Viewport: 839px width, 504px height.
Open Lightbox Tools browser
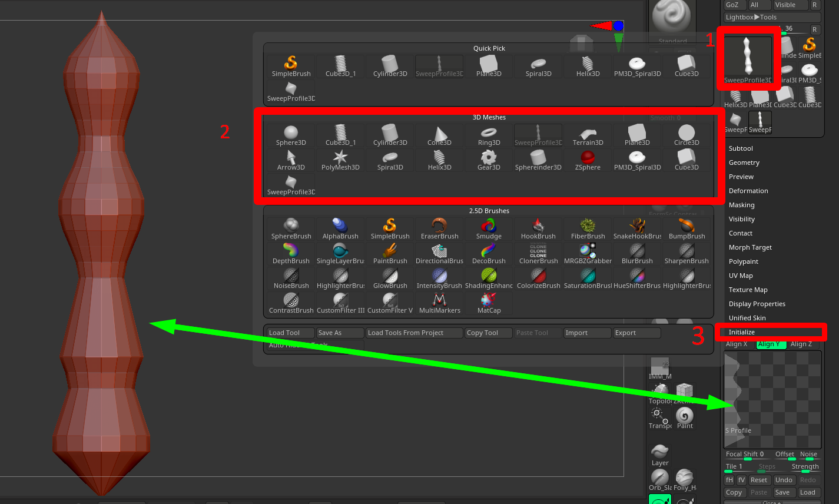click(x=772, y=17)
